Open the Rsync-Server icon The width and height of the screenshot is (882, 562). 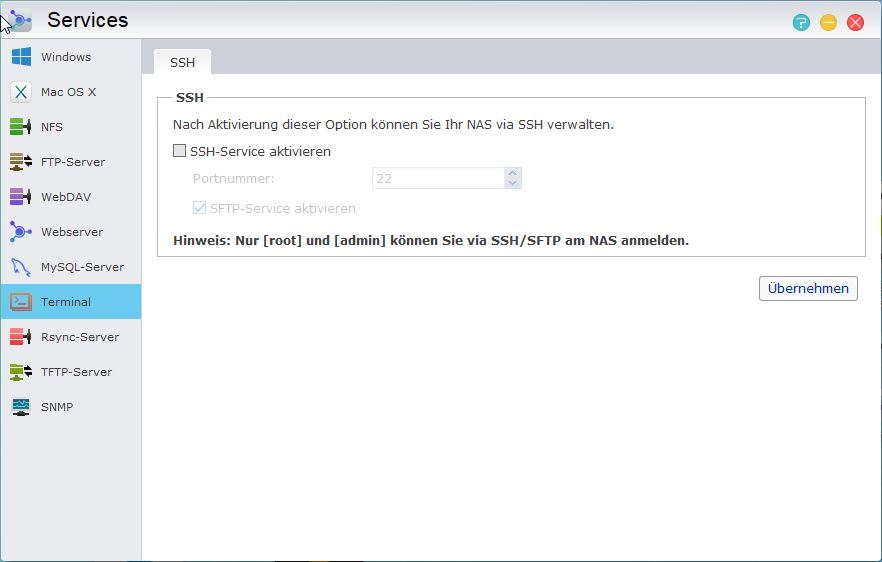(x=21, y=337)
